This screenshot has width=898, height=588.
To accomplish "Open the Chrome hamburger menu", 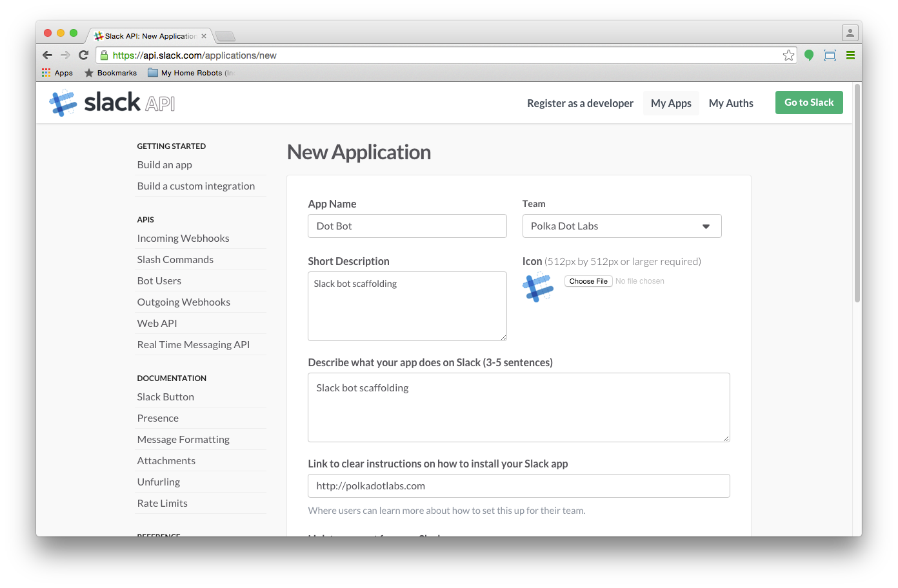I will coord(850,55).
